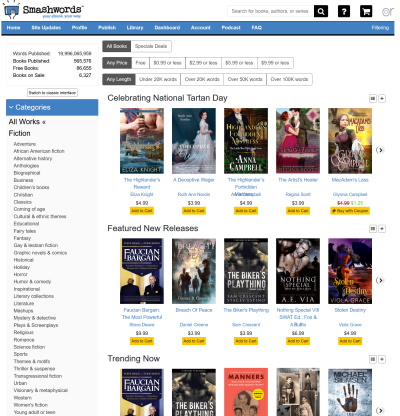Viewport: 400px width, 416px height.
Task: Open the Nothing Special book cover
Action: click(298, 271)
